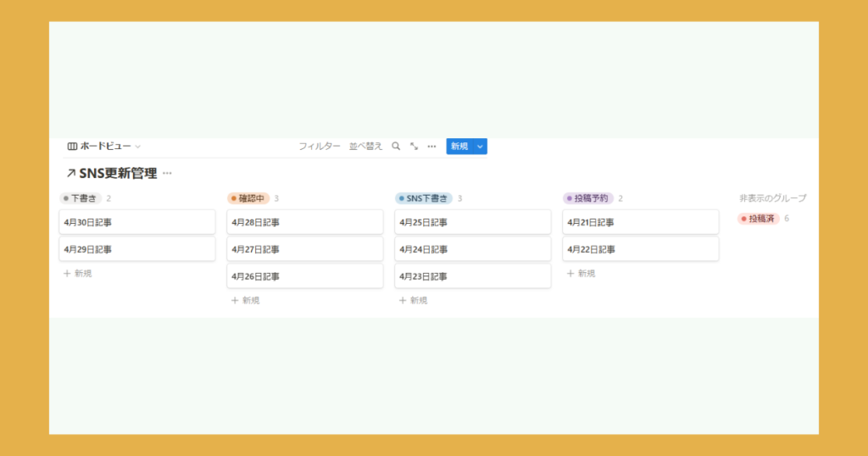Open the dropdown arrow on blue 新規 button
The height and width of the screenshot is (456, 868).
[x=481, y=147]
